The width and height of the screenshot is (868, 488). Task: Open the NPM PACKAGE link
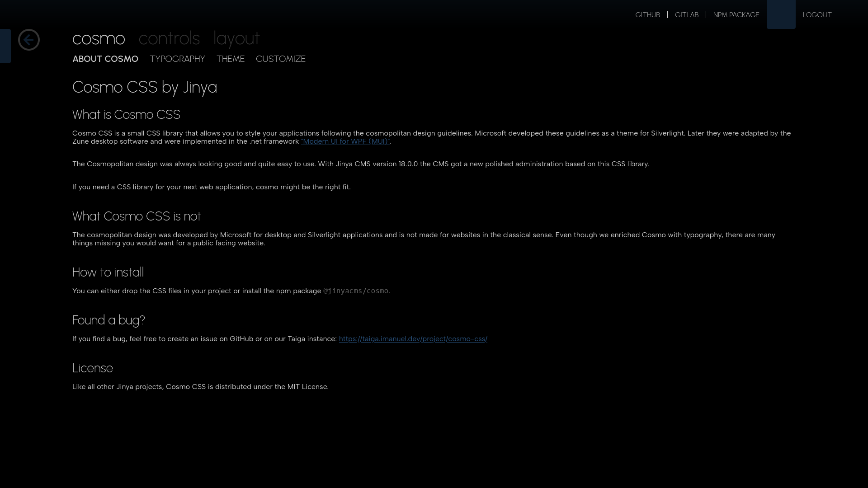click(736, 15)
